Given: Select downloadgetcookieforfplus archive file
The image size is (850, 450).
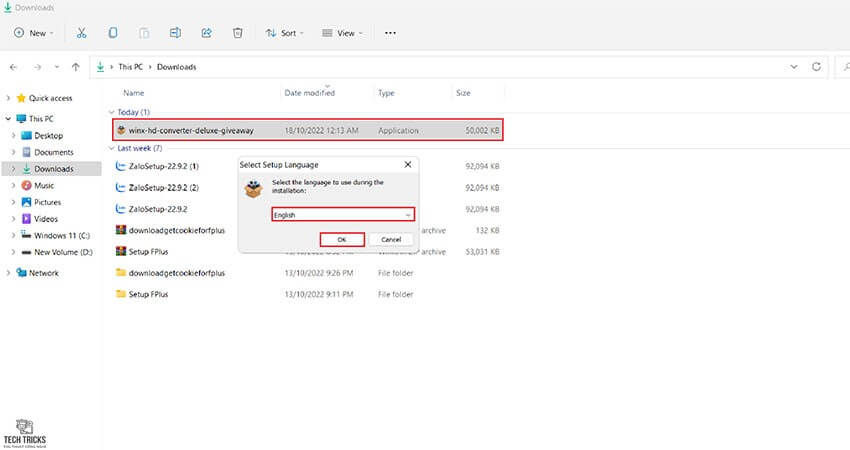Looking at the screenshot, I should [176, 230].
